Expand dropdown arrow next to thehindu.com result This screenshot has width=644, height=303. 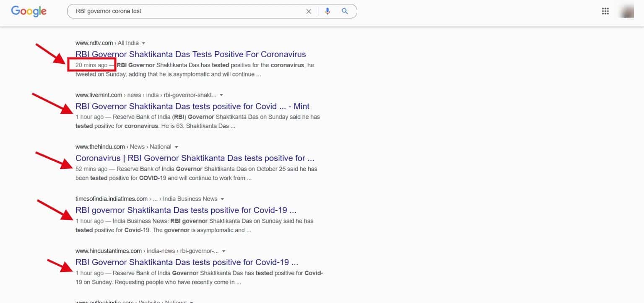pyautogui.click(x=176, y=147)
